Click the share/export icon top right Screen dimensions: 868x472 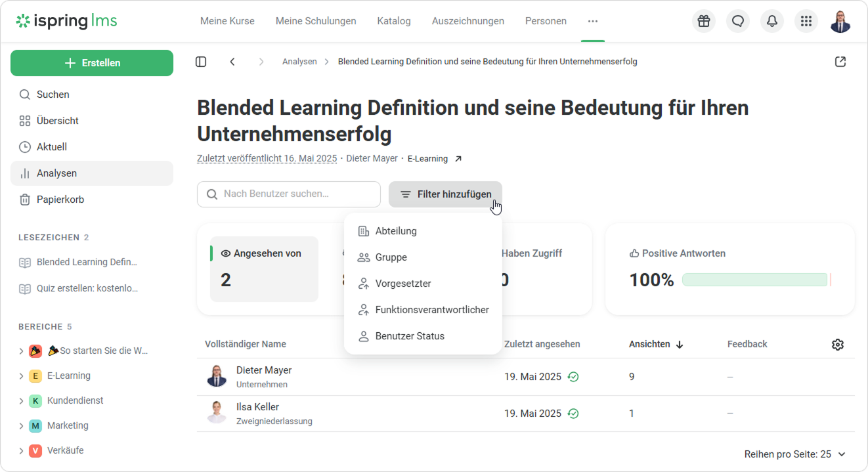pos(840,62)
